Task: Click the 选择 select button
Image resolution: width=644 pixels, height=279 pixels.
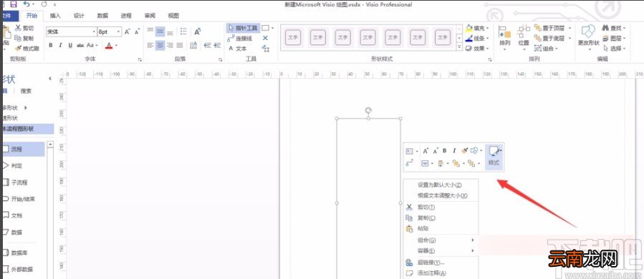Action: (x=614, y=49)
